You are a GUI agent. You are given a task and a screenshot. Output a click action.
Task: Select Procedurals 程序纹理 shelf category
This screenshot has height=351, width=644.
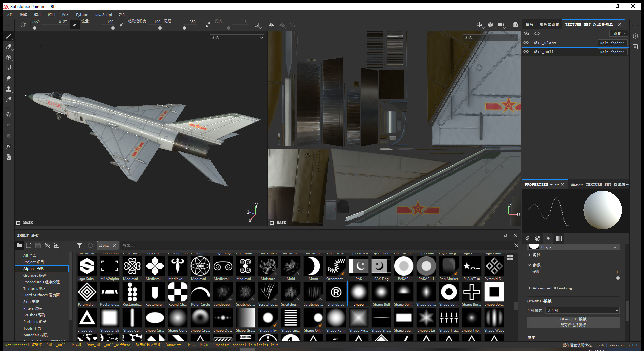pos(41,282)
